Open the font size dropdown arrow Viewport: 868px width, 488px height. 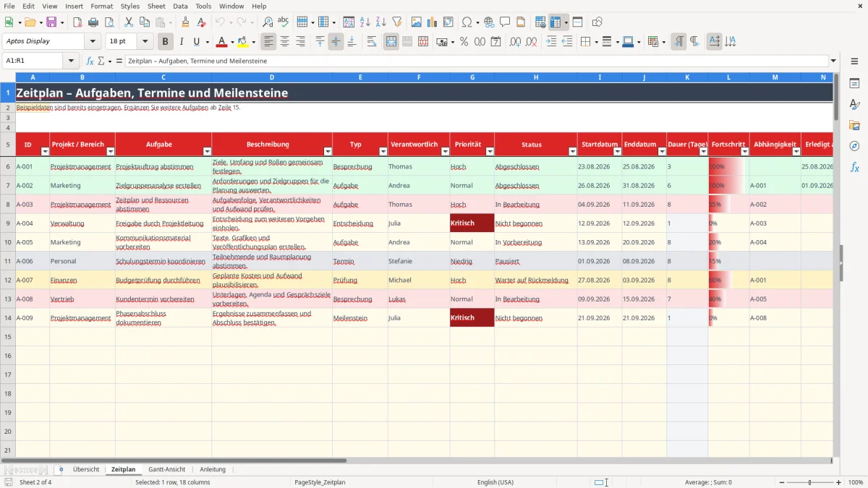[145, 42]
